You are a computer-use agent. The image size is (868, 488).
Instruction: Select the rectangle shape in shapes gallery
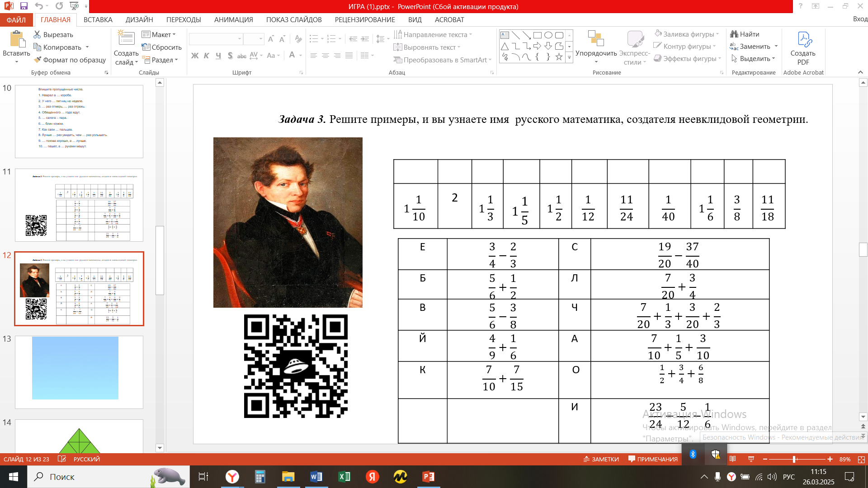[538, 35]
